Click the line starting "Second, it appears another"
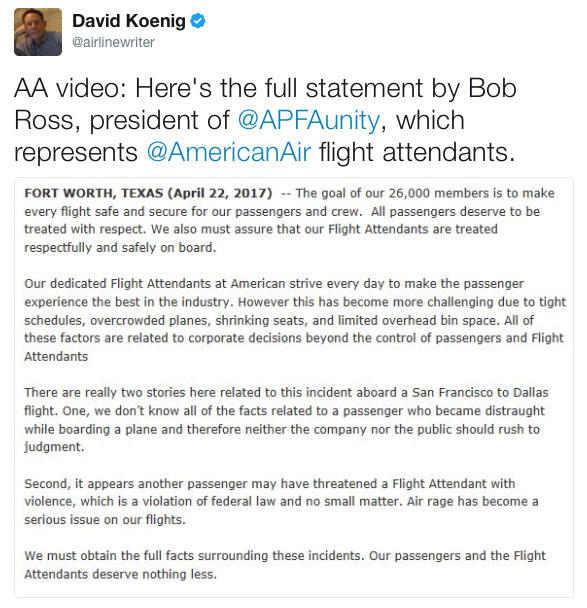The width and height of the screenshot is (587, 608). 269,484
